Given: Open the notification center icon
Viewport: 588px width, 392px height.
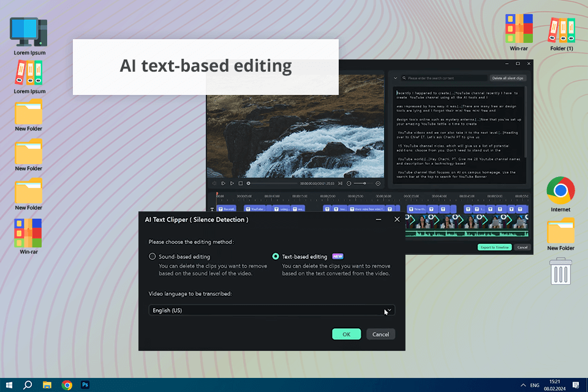Looking at the screenshot, I should (576, 385).
